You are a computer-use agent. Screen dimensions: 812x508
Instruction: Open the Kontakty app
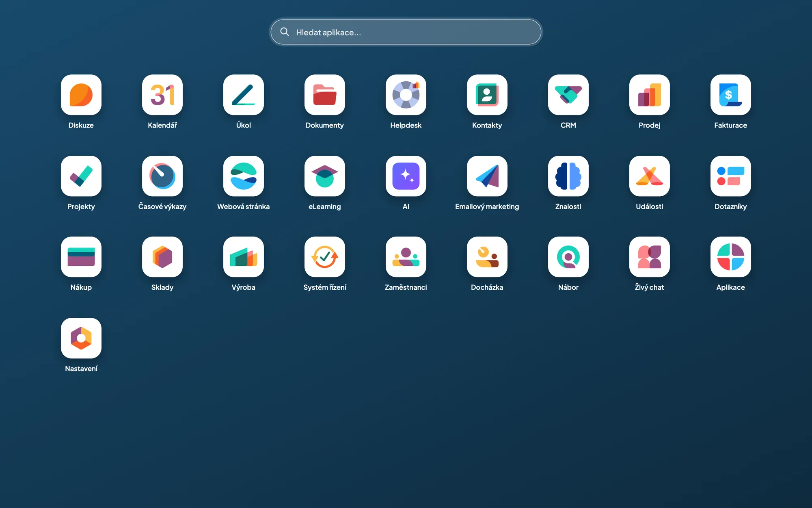(487, 95)
